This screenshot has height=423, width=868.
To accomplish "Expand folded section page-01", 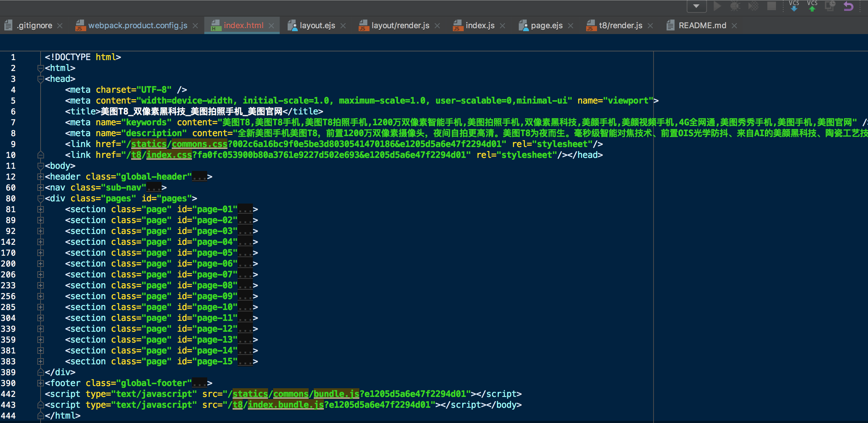I will [x=40, y=209].
